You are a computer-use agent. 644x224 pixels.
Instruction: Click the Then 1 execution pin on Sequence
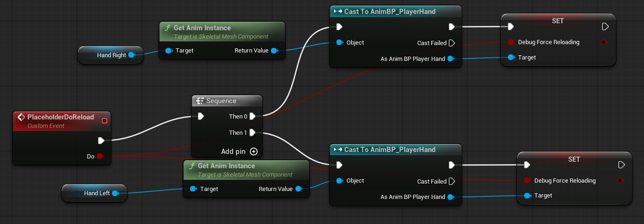coord(252,133)
